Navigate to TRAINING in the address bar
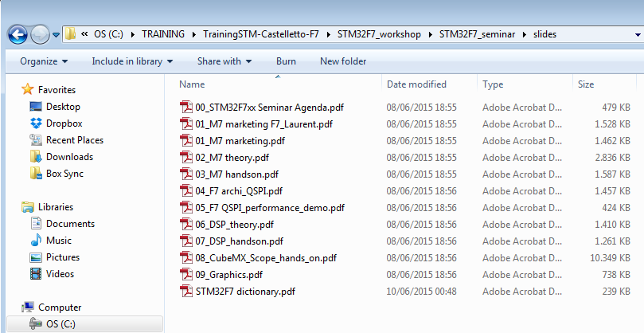 [163, 34]
